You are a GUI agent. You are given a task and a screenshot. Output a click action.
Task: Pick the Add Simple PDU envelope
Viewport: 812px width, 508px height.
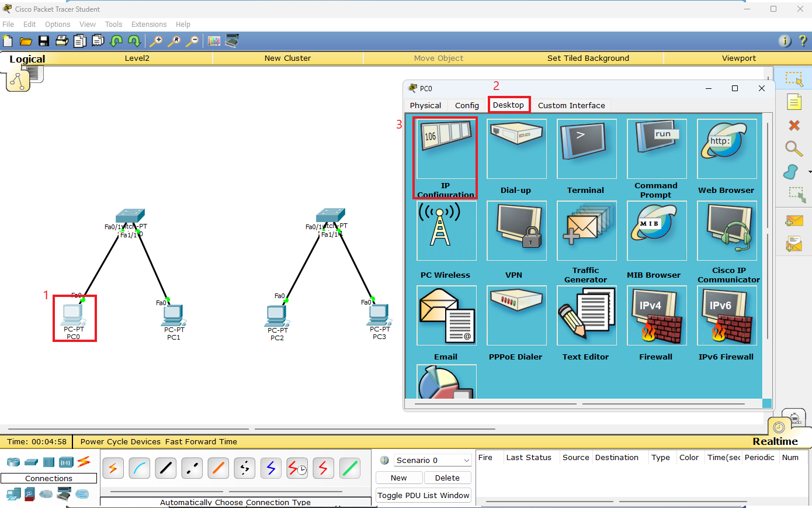pos(794,220)
